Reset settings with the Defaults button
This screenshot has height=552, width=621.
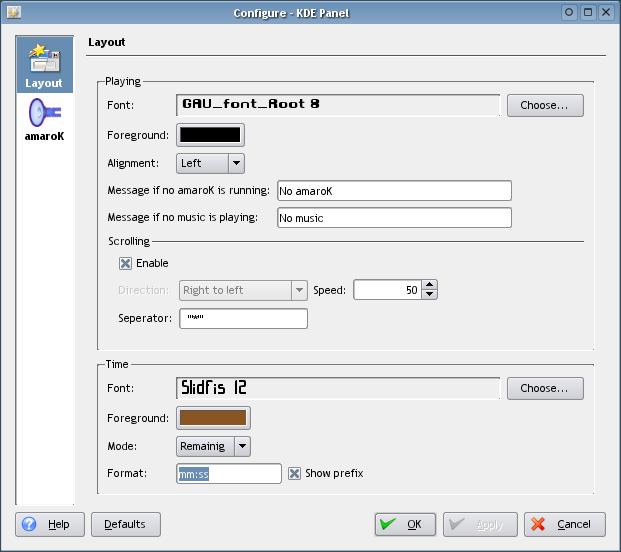click(x=126, y=524)
